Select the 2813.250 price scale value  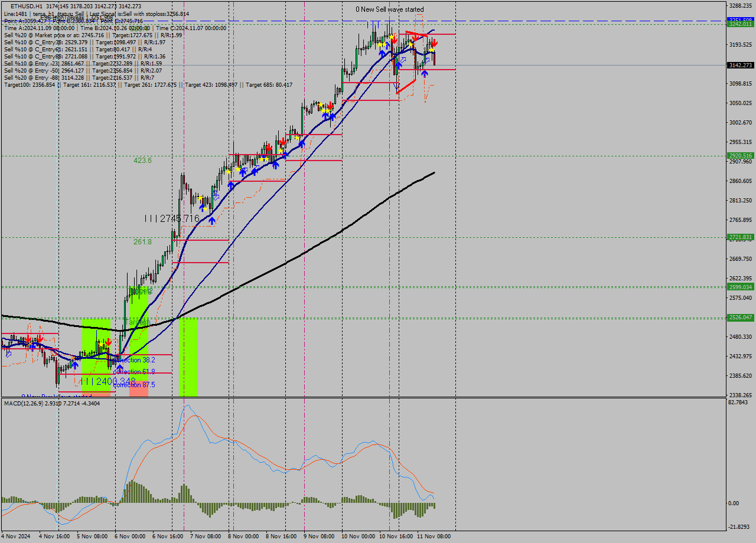point(741,201)
